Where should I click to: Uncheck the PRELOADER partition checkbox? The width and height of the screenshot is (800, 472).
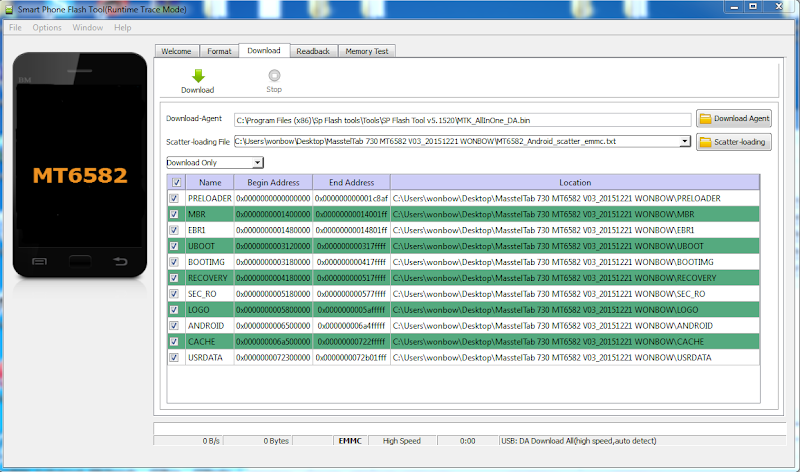[174, 198]
